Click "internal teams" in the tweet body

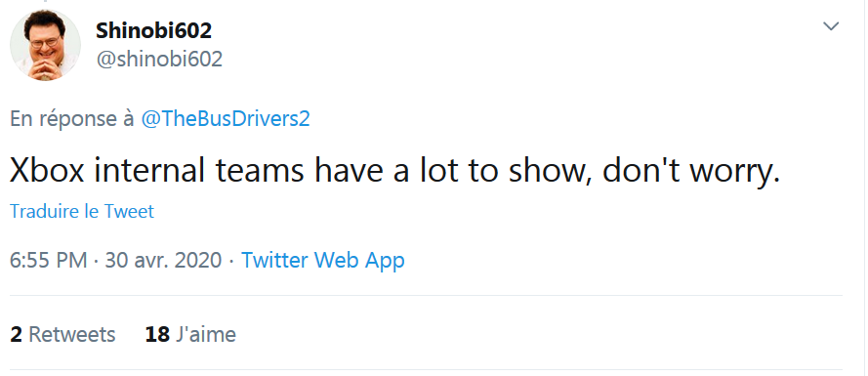tap(199, 172)
